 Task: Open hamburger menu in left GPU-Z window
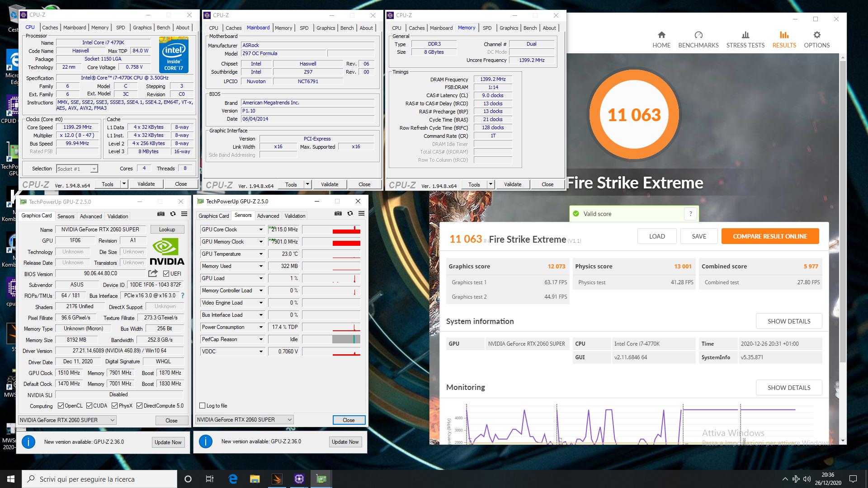184,214
